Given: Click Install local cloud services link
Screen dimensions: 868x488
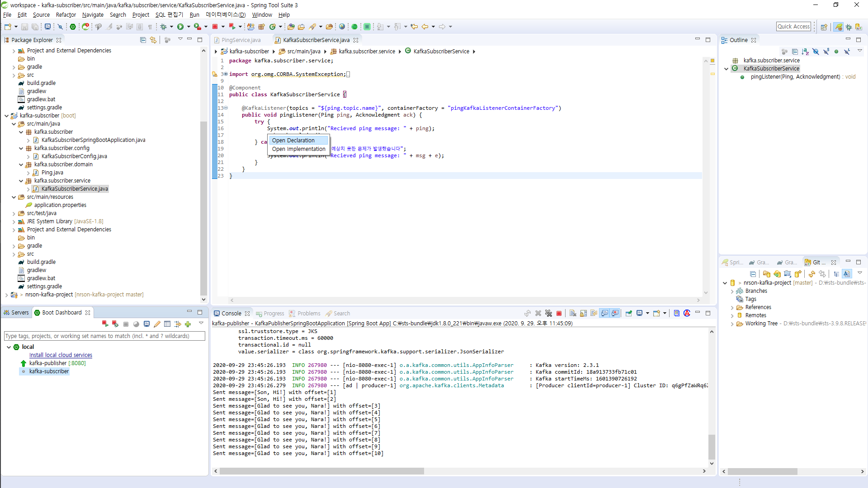Looking at the screenshot, I should point(61,355).
